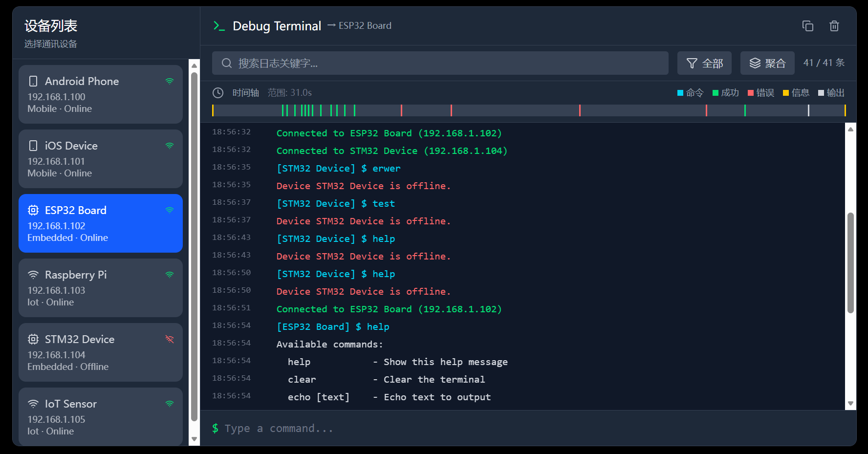Toggle the 成功 success legend filter
The image size is (868, 454).
coord(726,93)
